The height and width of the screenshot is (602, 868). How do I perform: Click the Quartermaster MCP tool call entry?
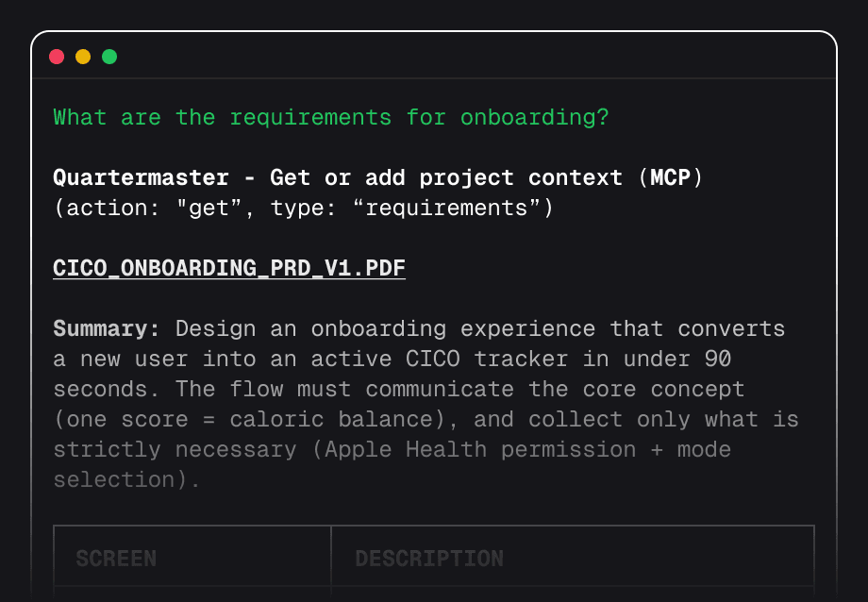(x=377, y=177)
